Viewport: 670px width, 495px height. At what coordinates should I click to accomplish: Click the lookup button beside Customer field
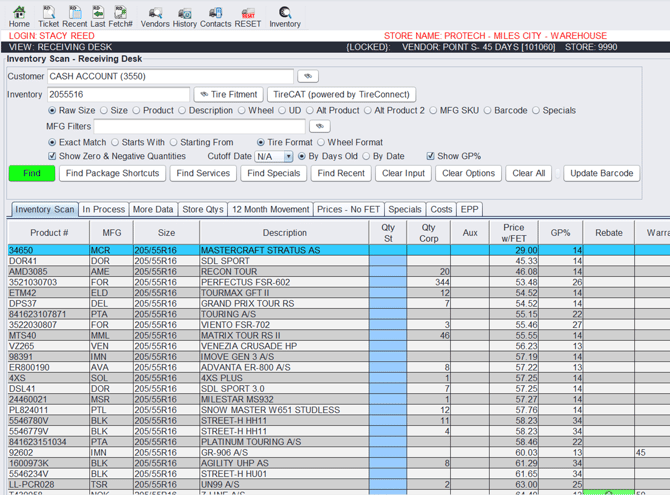[x=308, y=76]
